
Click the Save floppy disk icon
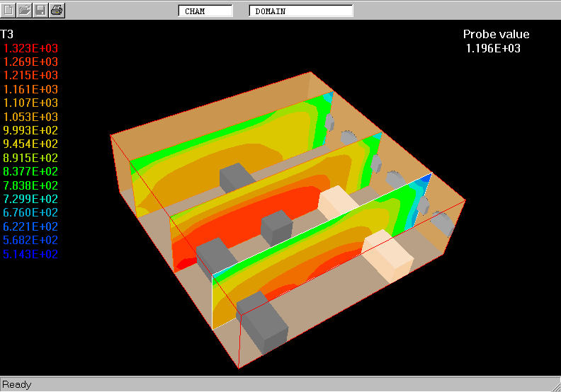click(41, 10)
